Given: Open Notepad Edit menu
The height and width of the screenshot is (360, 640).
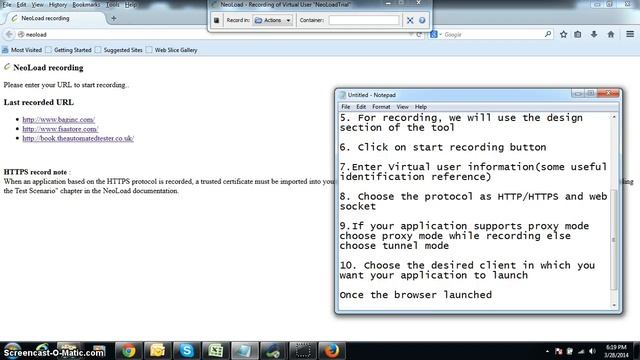Looking at the screenshot, I should tap(361, 107).
